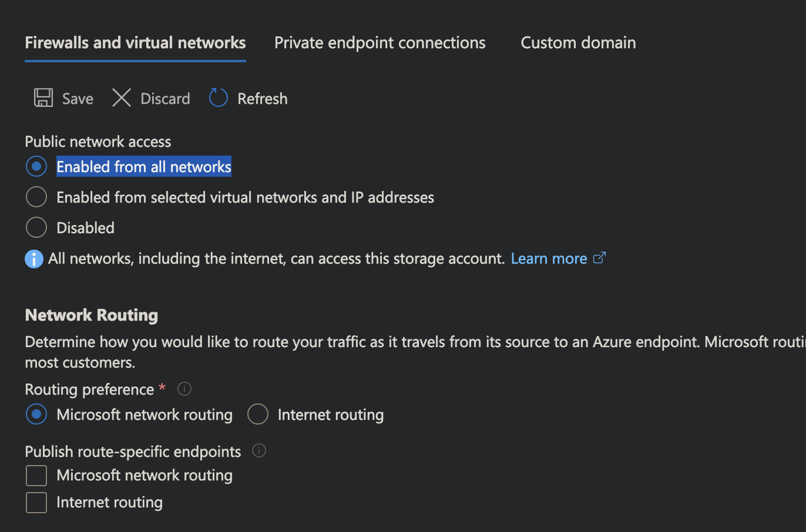806x532 pixels.
Task: Switch routing preference to Internet routing
Action: click(x=258, y=415)
